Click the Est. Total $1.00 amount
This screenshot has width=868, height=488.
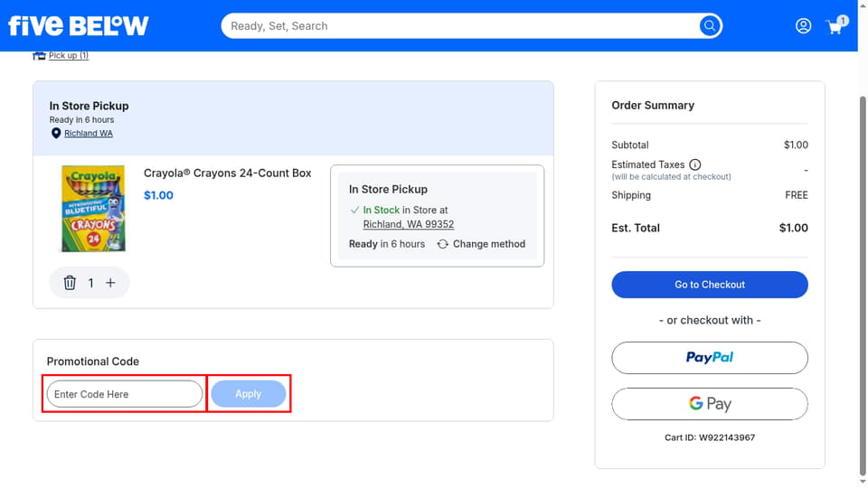pos(793,228)
